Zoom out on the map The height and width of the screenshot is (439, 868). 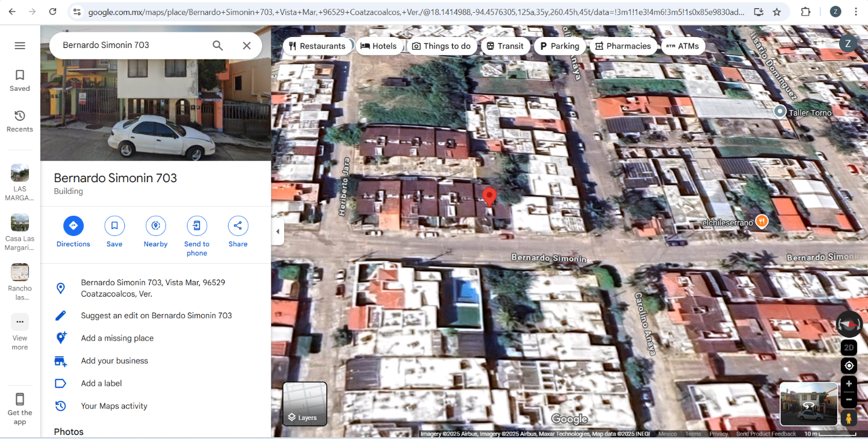(x=849, y=399)
